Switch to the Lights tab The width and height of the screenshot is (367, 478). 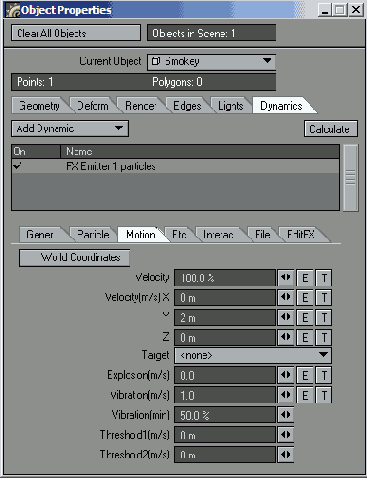coord(231,106)
